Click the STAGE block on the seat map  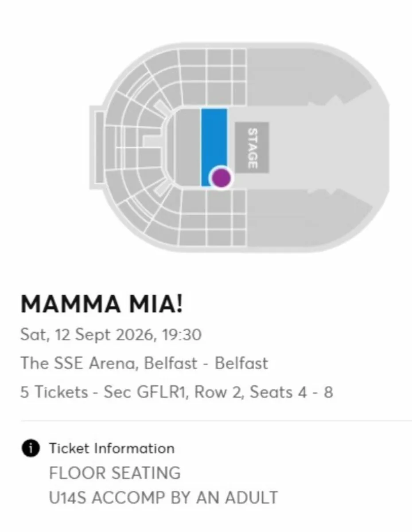coord(252,148)
